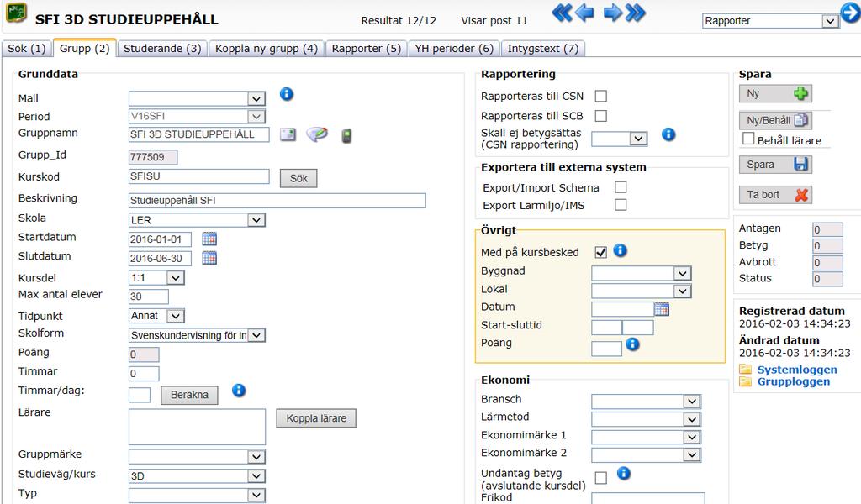
Task: Click info icon beside Övrigt Poäng
Action: pos(632,344)
